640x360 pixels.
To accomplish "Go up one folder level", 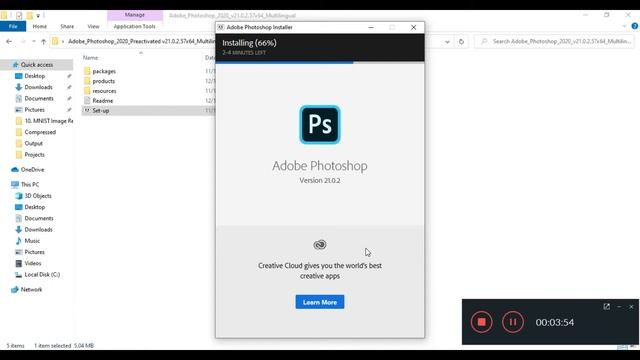I will (43, 41).
